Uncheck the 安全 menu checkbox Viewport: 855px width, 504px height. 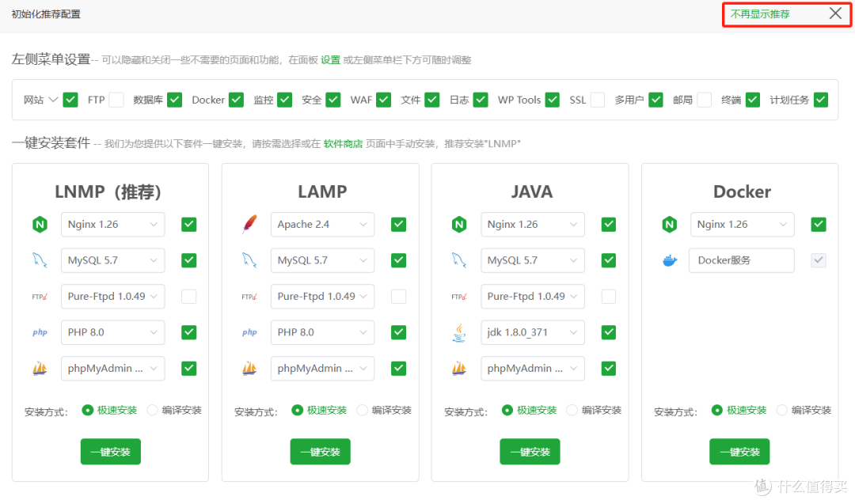tap(333, 100)
